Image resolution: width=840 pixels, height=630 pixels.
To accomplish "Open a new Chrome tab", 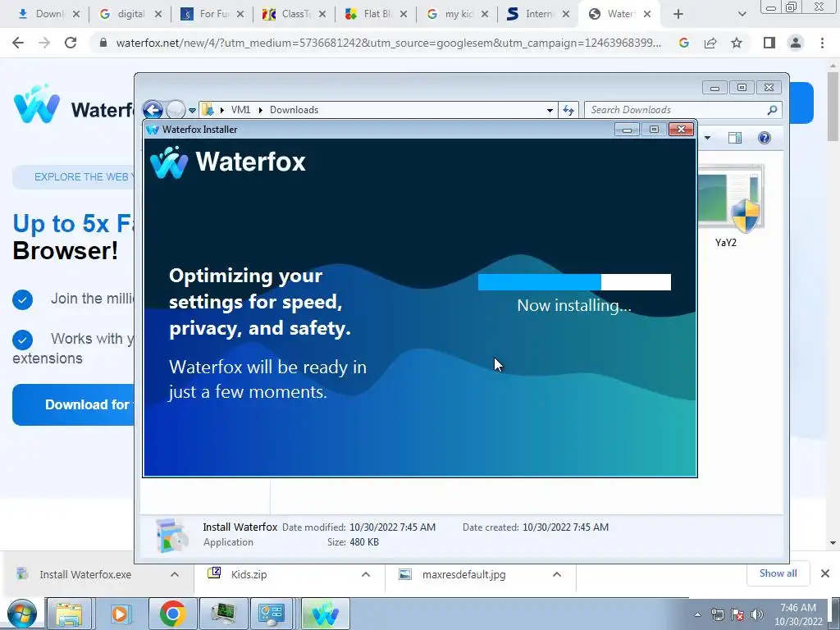I will [x=678, y=15].
